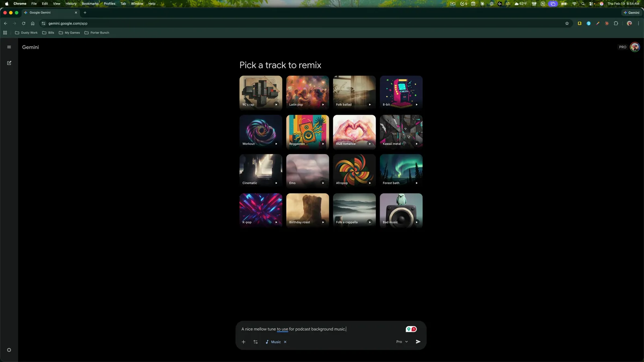This screenshot has width=644, height=362.
Task: Select the Reggaeton track thumbnail
Action: (x=308, y=132)
